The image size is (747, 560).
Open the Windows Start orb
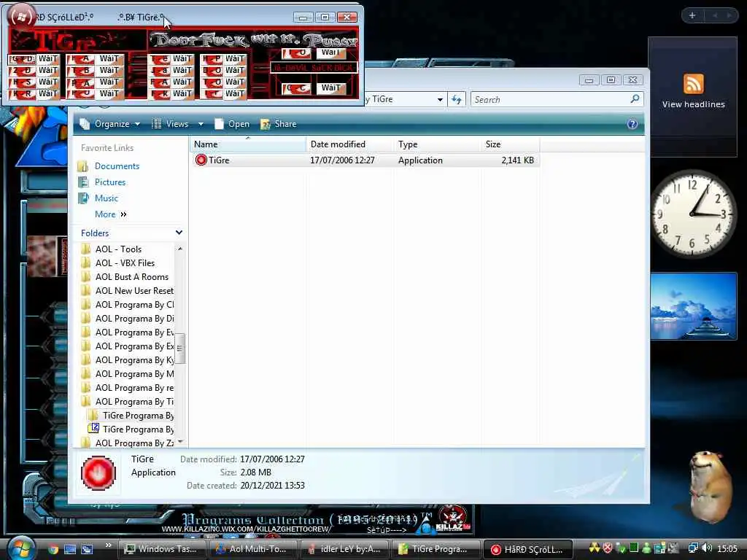20,548
